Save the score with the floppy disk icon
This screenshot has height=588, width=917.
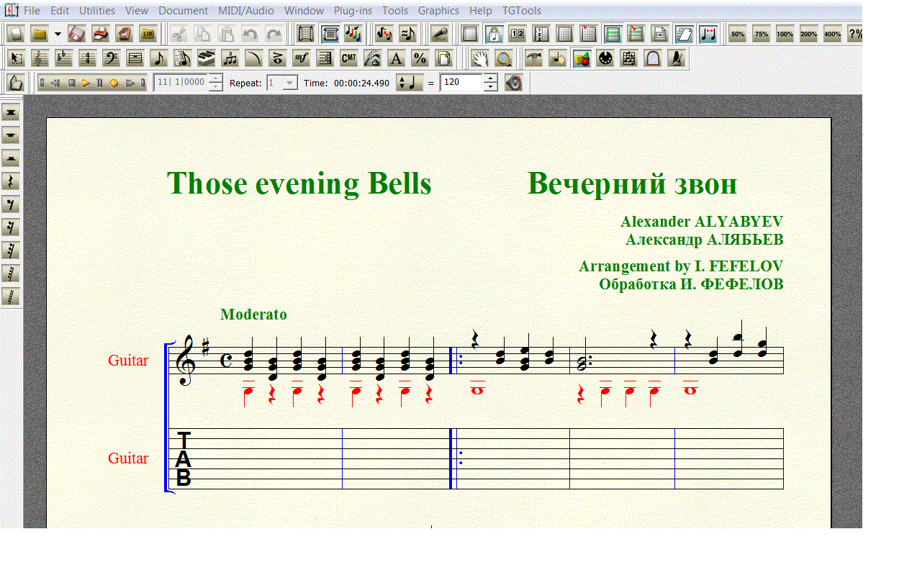point(77,34)
